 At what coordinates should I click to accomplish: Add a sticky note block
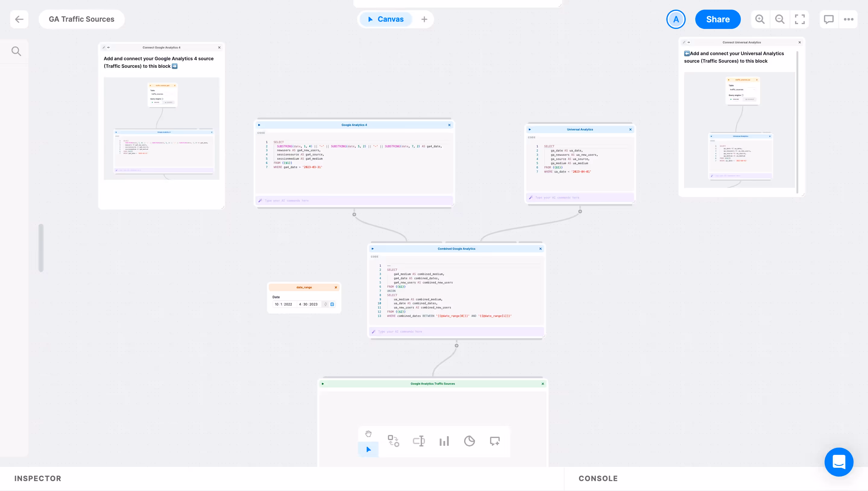pyautogui.click(x=469, y=441)
